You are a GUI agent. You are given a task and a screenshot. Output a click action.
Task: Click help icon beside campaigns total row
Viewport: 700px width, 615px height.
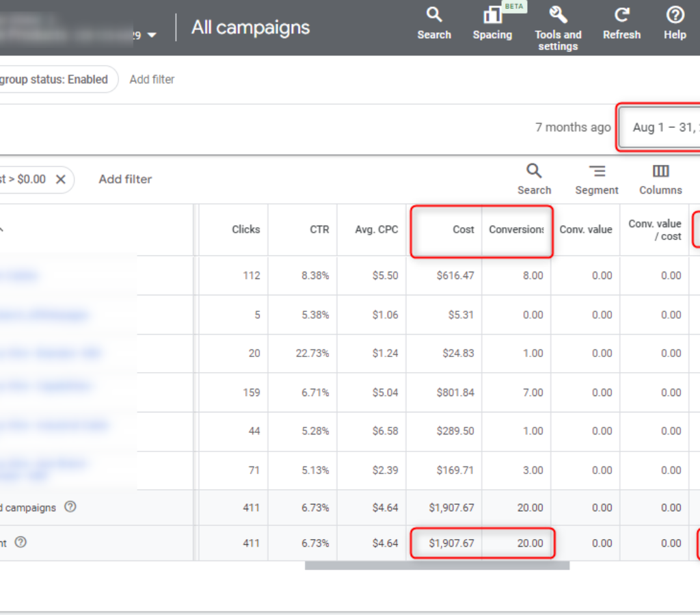pos(70,507)
